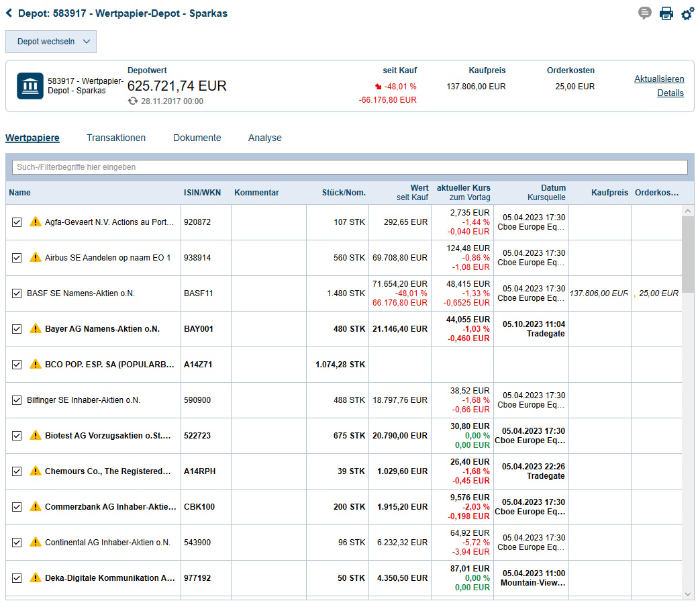700x603 pixels.
Task: Sort table by ISIN/WKN column header
Action: 202,193
